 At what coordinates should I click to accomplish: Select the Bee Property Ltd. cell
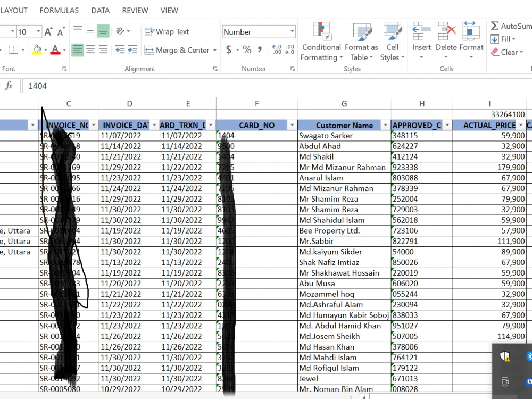[x=344, y=231]
